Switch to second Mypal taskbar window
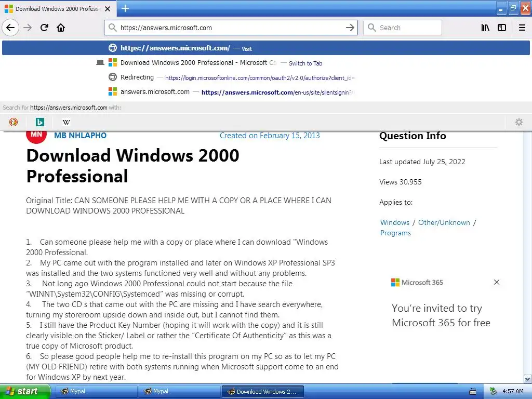The height and width of the screenshot is (399, 532). [x=179, y=391]
